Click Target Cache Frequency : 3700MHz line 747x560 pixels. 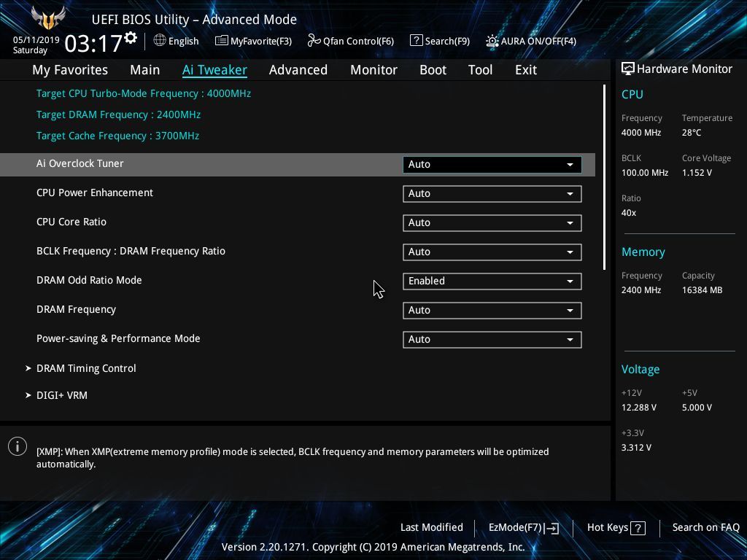pos(117,136)
